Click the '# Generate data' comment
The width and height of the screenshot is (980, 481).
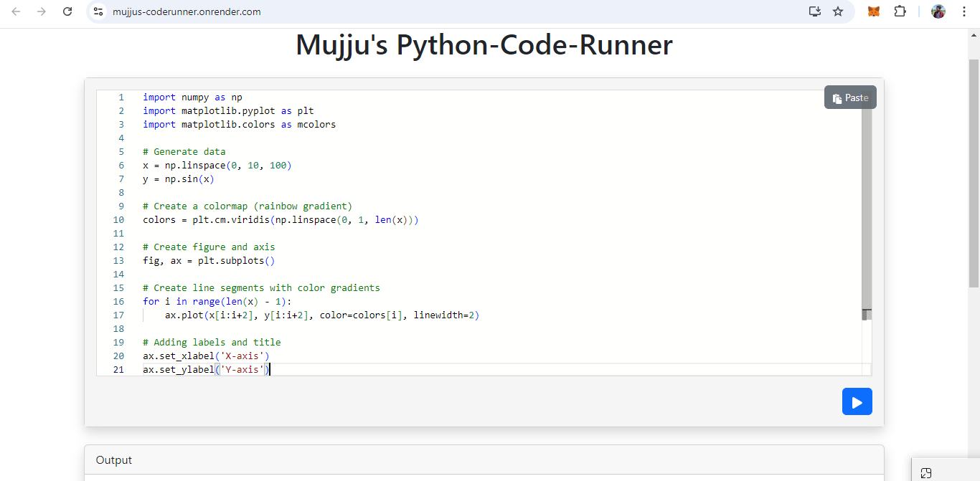[x=184, y=151]
